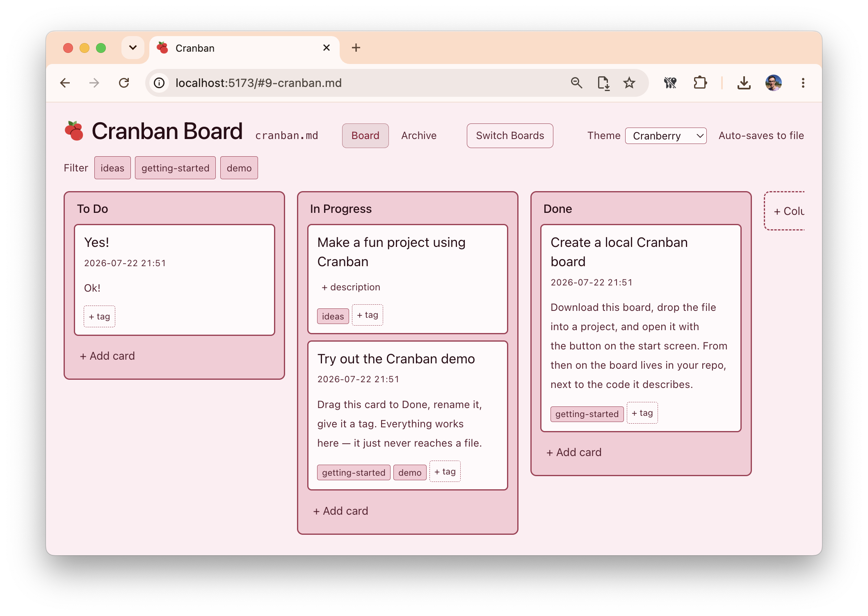Click the ideas tag on the fun project card
The image size is (868, 616).
point(333,316)
